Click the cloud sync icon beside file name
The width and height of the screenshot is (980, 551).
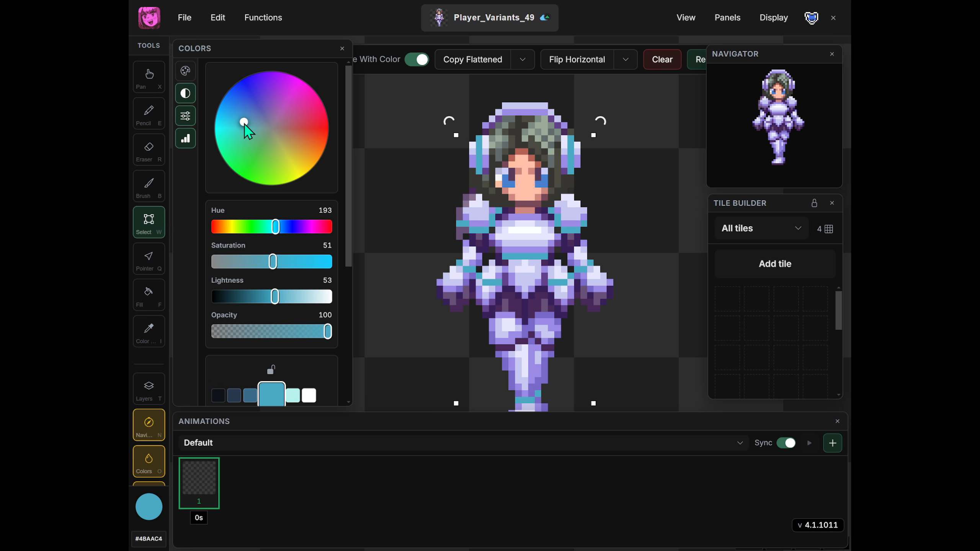click(545, 18)
